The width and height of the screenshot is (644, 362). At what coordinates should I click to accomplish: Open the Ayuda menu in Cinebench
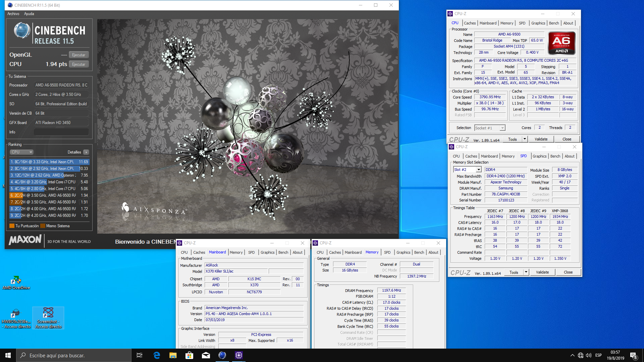click(x=29, y=14)
